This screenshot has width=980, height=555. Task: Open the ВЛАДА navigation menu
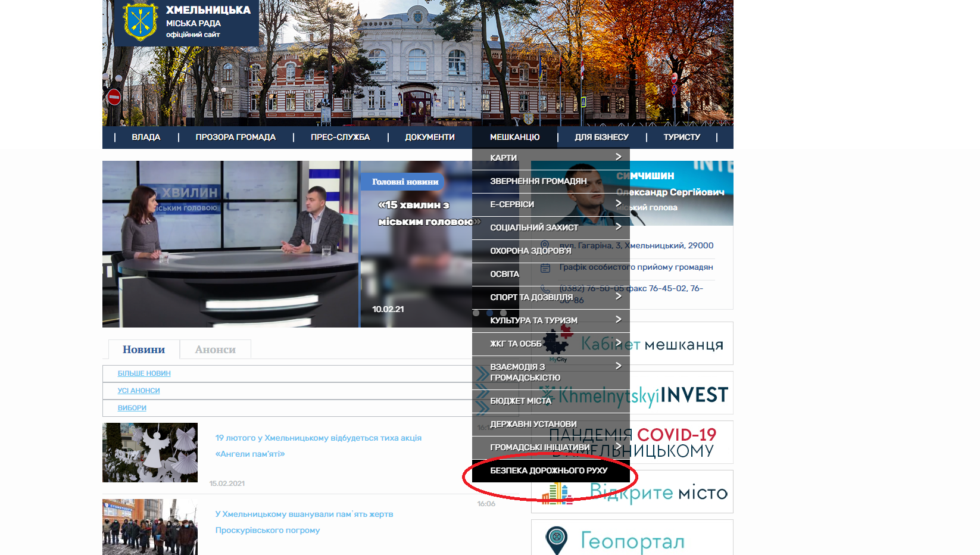click(146, 137)
